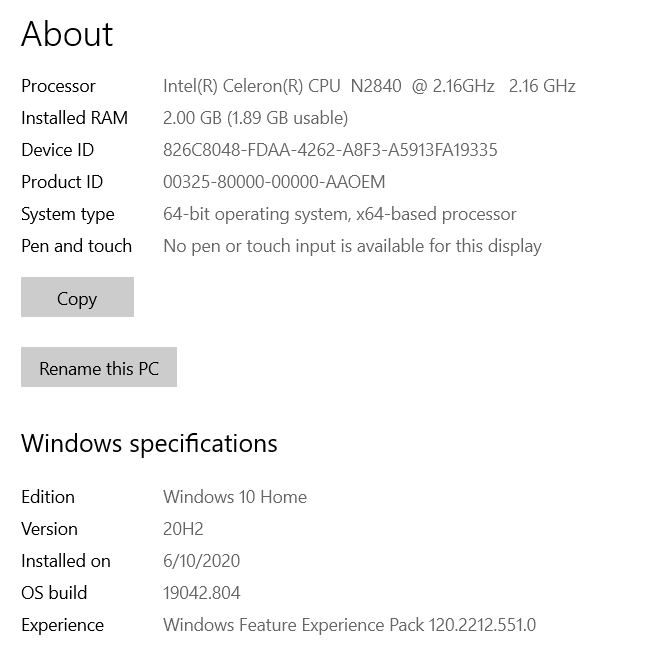646x648 pixels.
Task: Select the Intel(R) Celeron(R) CPU N2840 value
Action: (x=369, y=86)
